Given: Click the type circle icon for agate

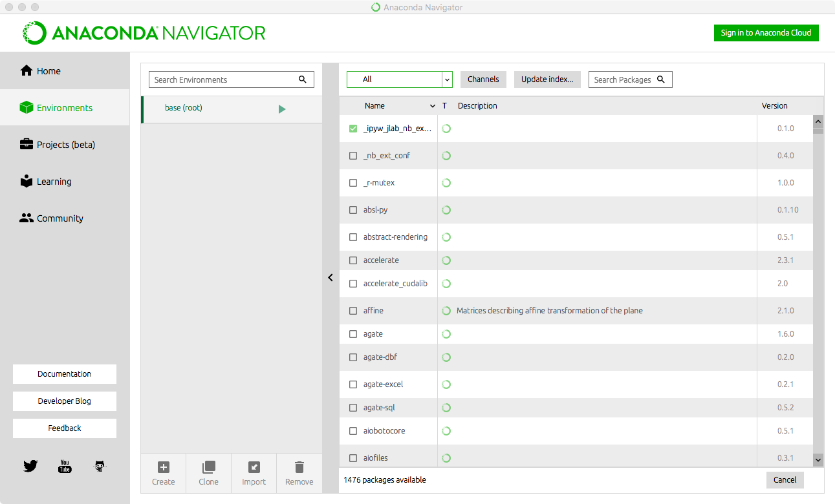Looking at the screenshot, I should [446, 334].
